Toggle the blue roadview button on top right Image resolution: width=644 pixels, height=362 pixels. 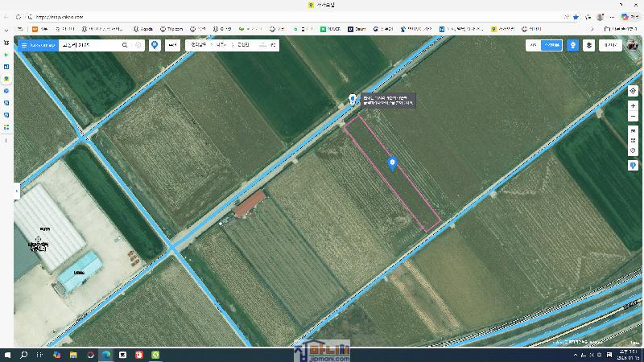pos(572,46)
